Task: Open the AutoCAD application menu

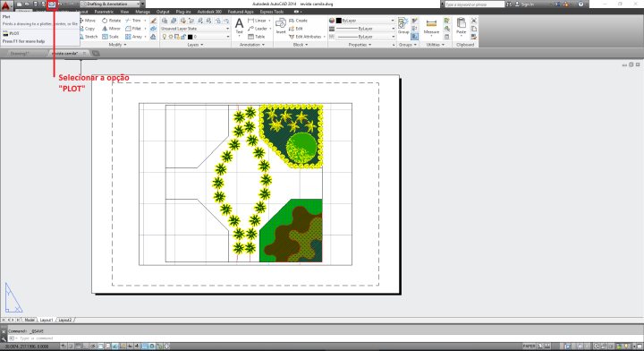Action: (x=5, y=5)
